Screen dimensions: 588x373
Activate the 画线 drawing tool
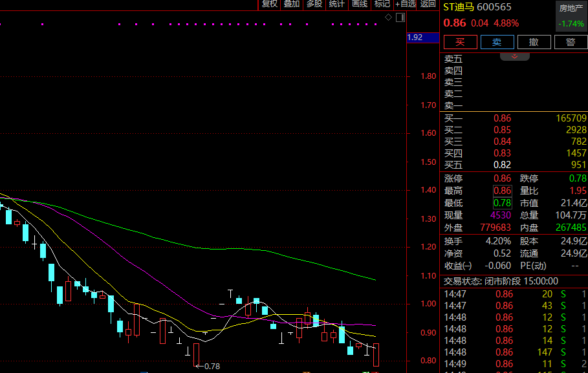click(x=359, y=4)
